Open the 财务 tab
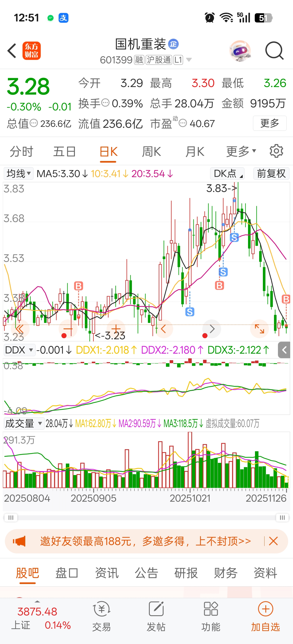The width and height of the screenshot is (293, 644). click(226, 573)
